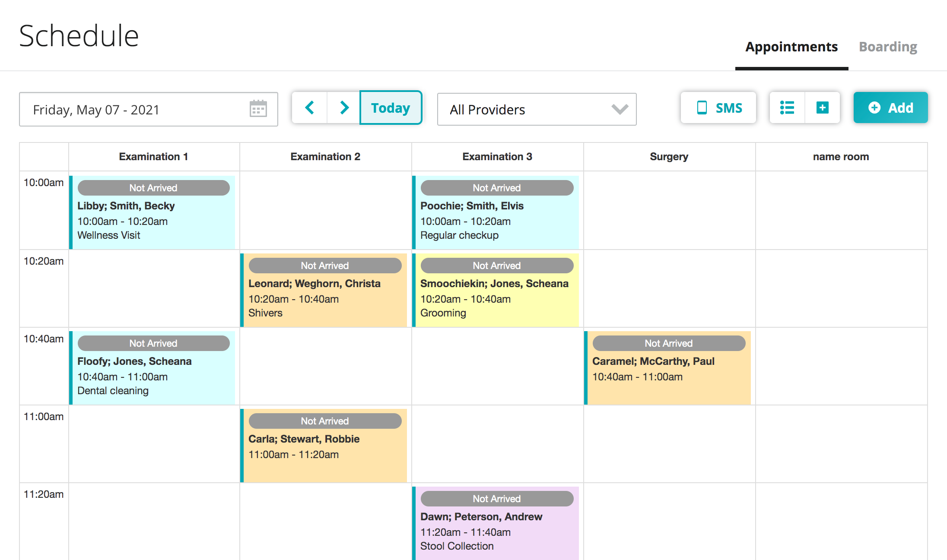947x560 pixels.
Task: Click the Add appointment button
Action: coord(890,108)
